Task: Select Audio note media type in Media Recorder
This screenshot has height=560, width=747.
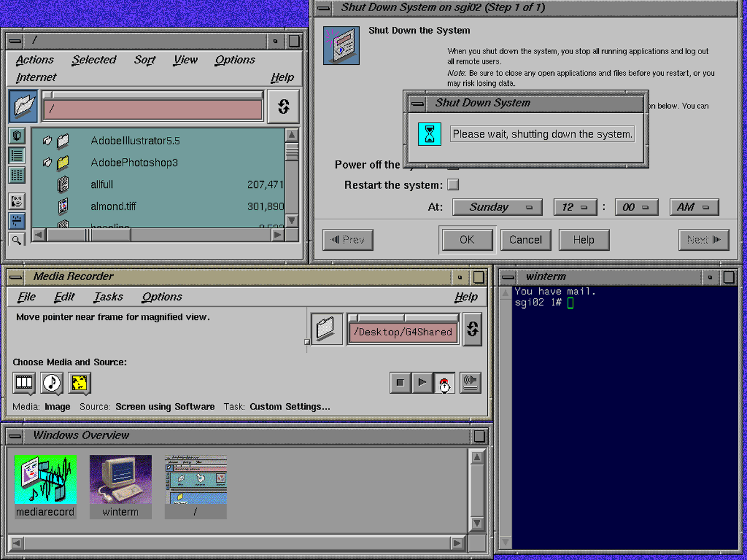Action: tap(52, 382)
